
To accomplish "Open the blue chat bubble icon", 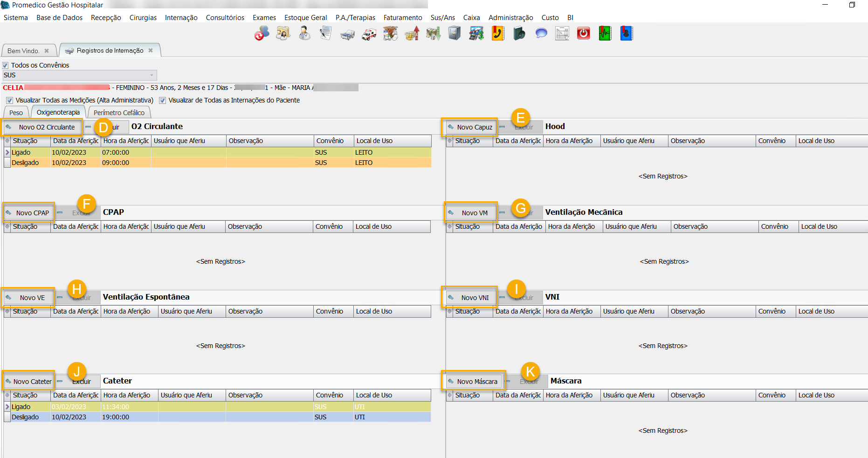I will tap(541, 34).
